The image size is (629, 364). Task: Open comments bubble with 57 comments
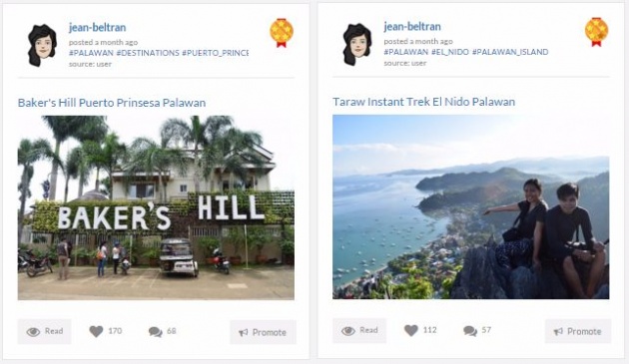coord(470,331)
